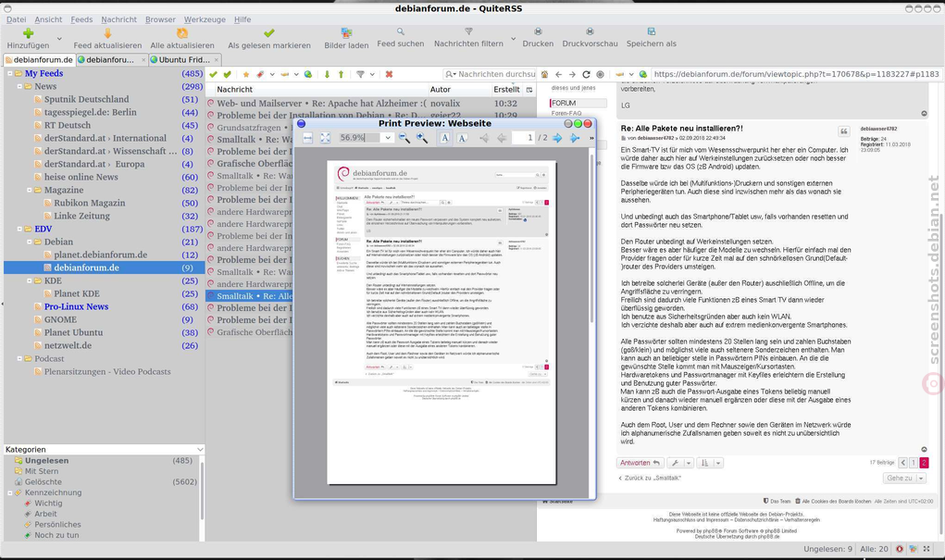The image size is (945, 560).
Task: Click the browser reload icon
Action: pyautogui.click(x=586, y=74)
